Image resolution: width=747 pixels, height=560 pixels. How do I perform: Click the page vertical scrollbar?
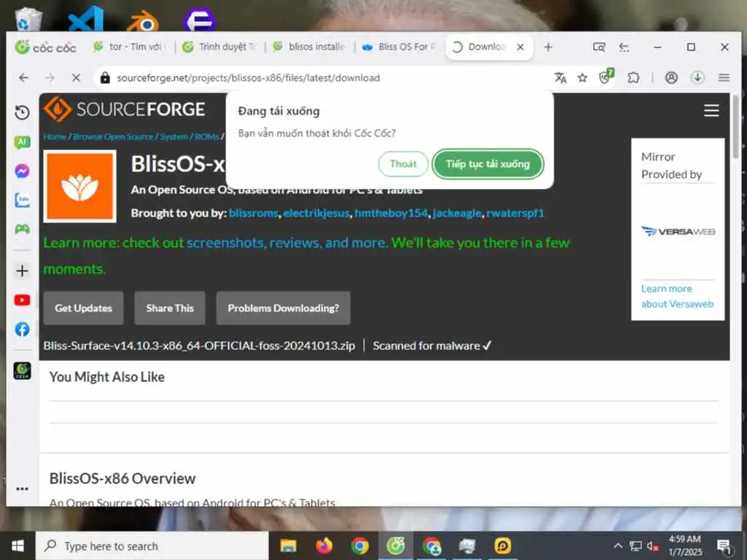point(736,128)
